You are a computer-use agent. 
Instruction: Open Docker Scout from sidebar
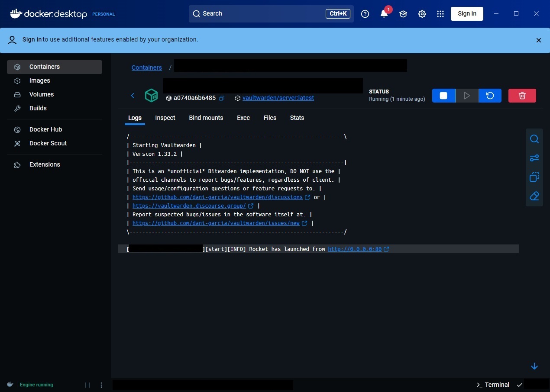tap(55, 143)
